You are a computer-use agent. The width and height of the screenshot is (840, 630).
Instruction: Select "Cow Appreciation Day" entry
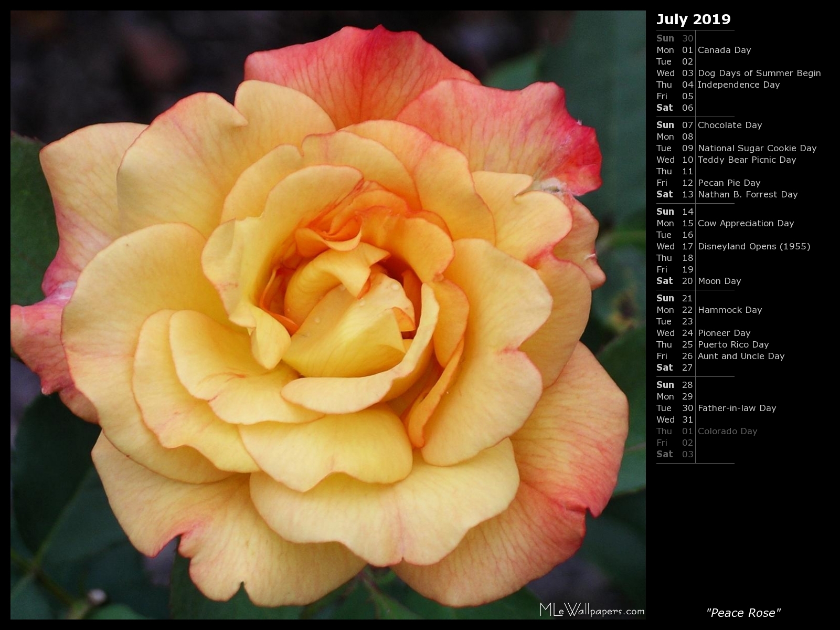tap(746, 223)
